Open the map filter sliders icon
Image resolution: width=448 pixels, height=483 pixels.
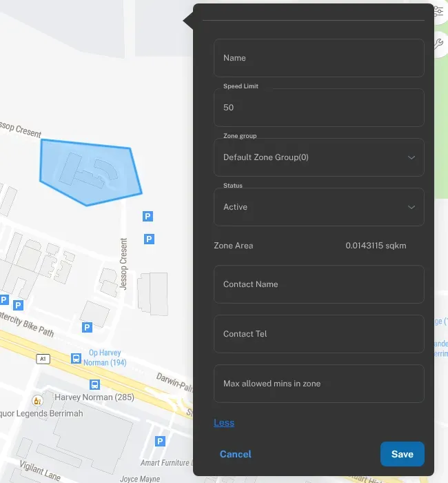pyautogui.click(x=440, y=12)
